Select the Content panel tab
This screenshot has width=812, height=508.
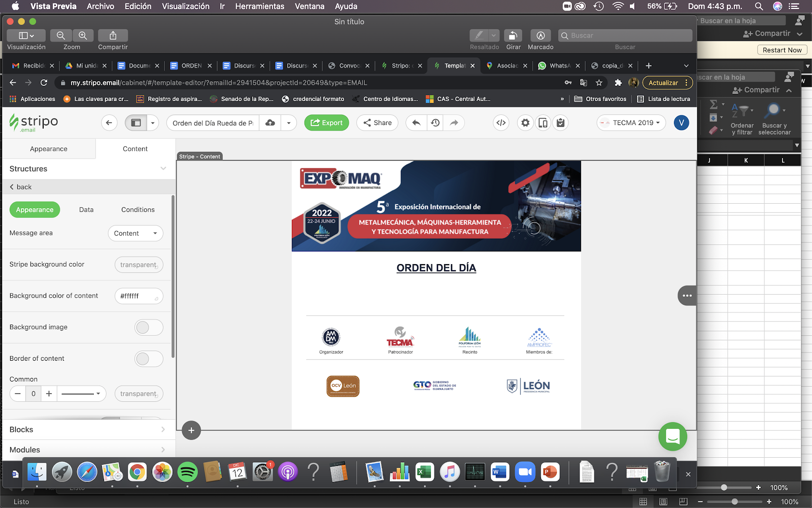point(135,149)
